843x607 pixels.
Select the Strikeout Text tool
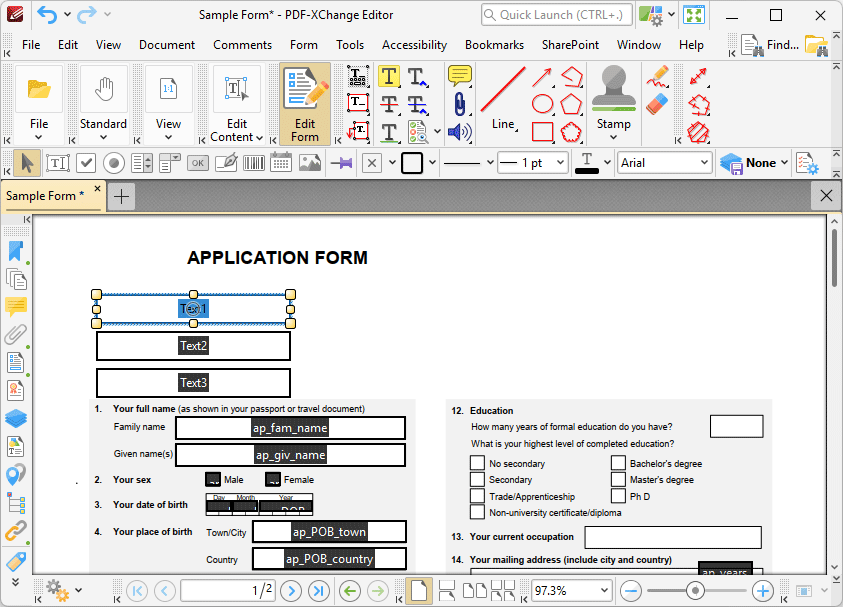click(x=389, y=104)
